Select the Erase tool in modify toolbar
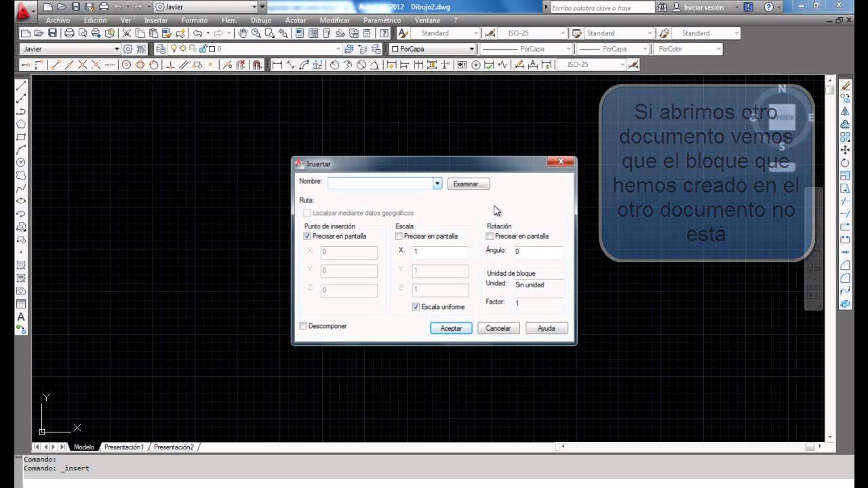 [x=845, y=85]
